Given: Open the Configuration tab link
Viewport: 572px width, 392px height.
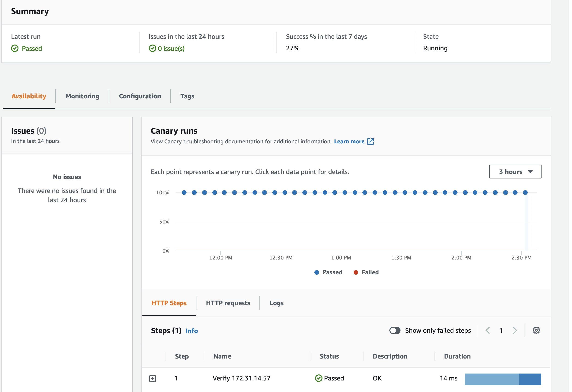Looking at the screenshot, I should tap(140, 96).
